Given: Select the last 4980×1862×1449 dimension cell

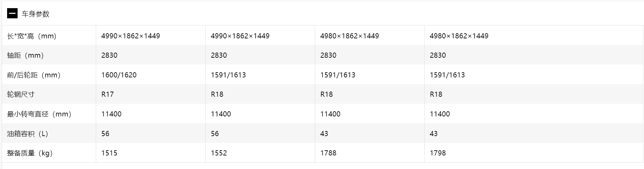Looking at the screenshot, I should click(x=459, y=36).
